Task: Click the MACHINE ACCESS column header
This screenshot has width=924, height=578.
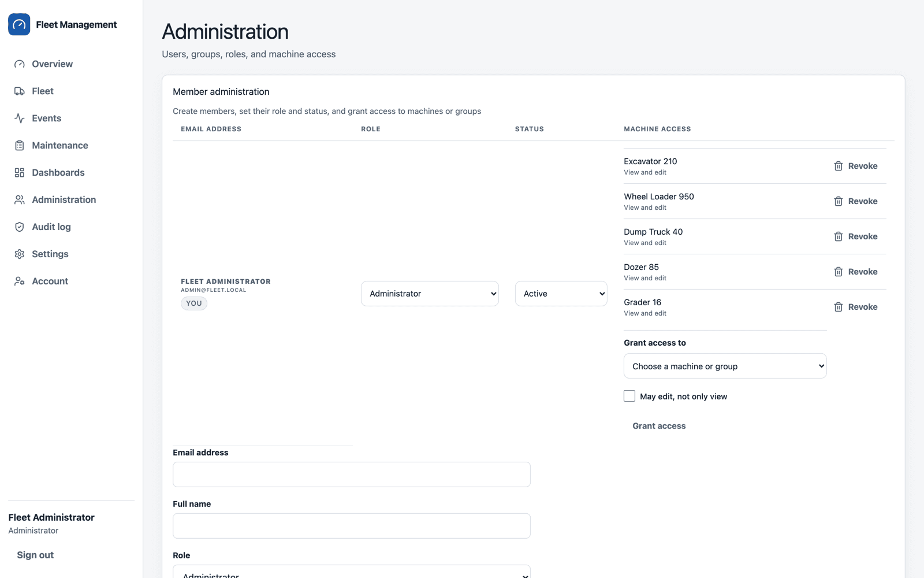Action: point(657,129)
